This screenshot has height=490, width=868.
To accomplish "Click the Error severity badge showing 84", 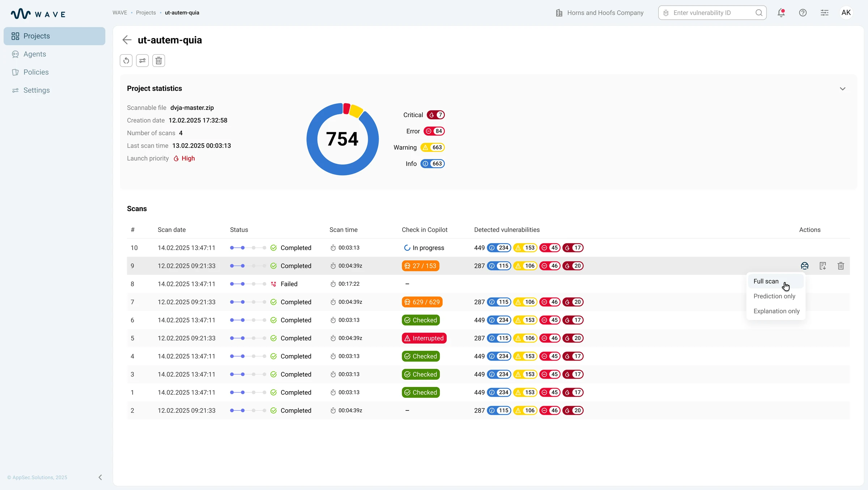I will (434, 131).
